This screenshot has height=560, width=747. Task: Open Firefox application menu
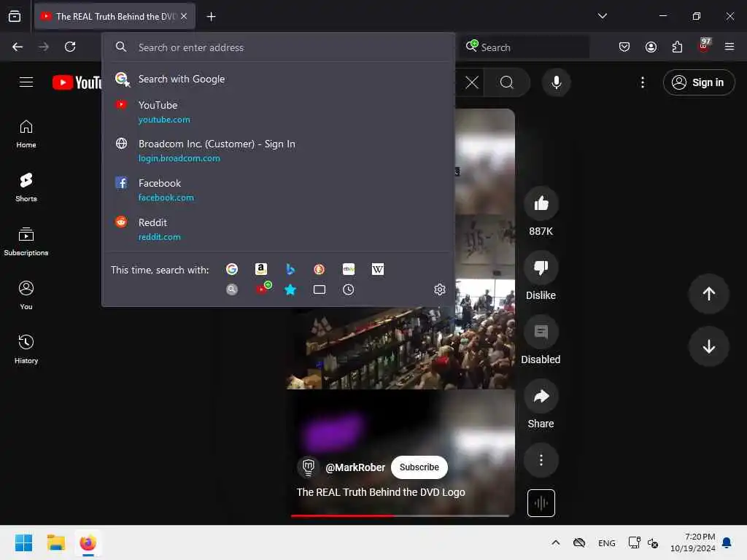point(729,47)
